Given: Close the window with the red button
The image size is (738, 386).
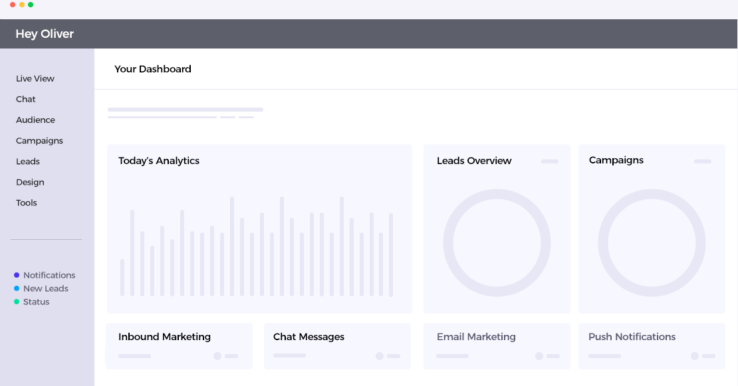Looking at the screenshot, I should tap(12, 5).
